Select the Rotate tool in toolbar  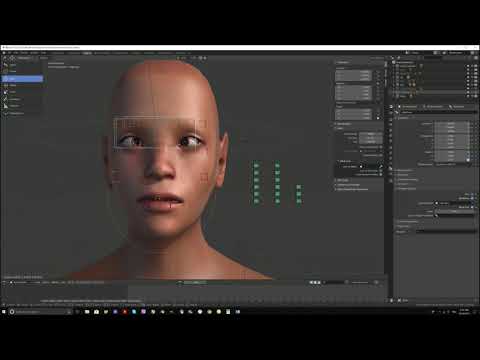point(22,85)
